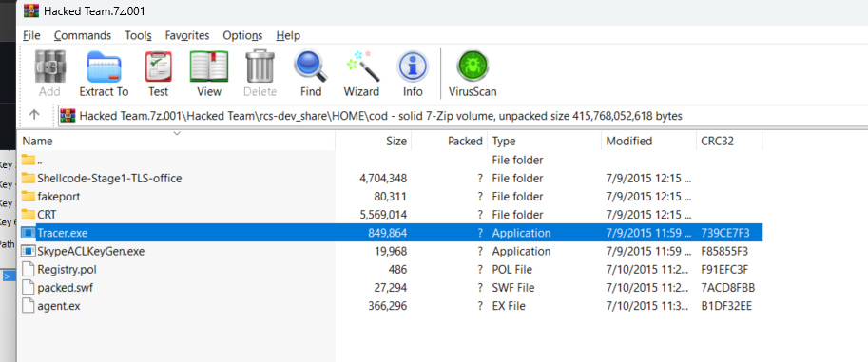This screenshot has width=868, height=362.
Task: Click the SkypeACLKeyGen.exe file icon
Action: [28, 251]
